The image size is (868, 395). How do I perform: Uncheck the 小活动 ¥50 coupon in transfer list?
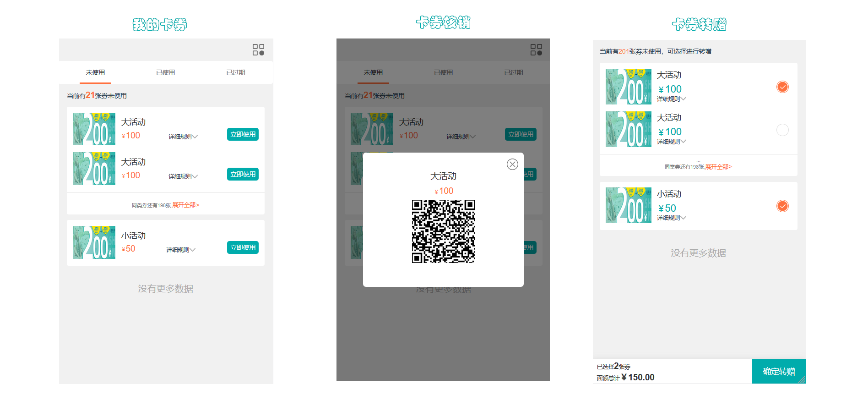point(782,206)
